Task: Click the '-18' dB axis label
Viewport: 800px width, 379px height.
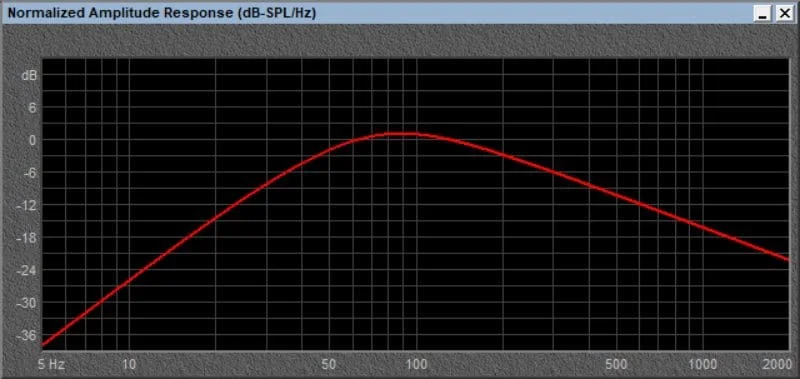Action: [28, 238]
